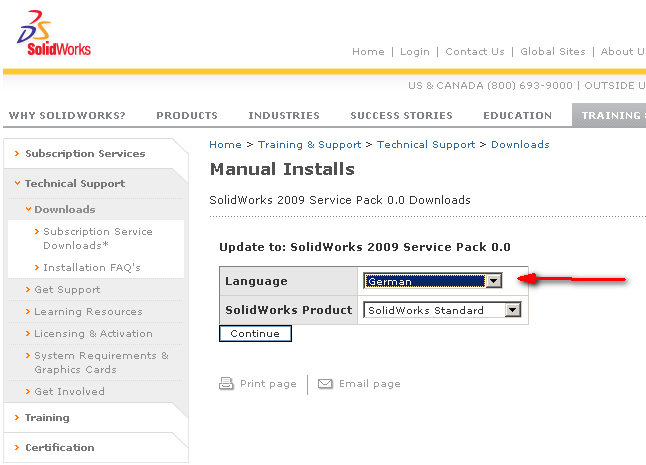Viewport: 646px width, 465px height.
Task: Open Subscription Service Downloads* sidebar link
Action: click(98, 238)
